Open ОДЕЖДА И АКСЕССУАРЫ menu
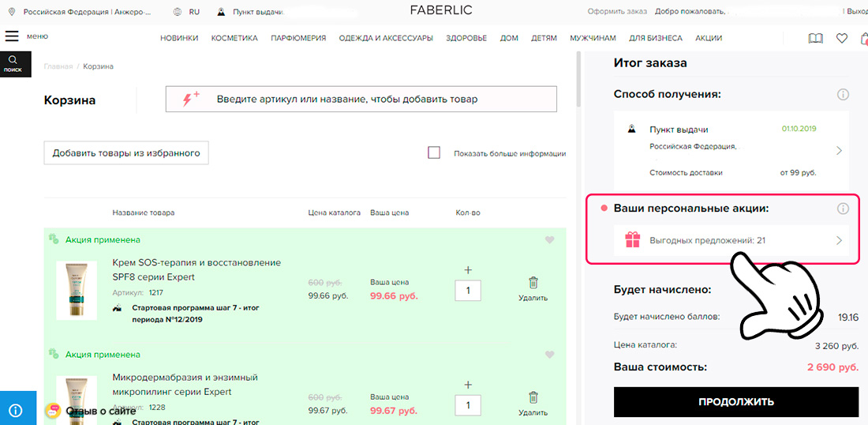Screen dimensions: 868x425 [386, 38]
